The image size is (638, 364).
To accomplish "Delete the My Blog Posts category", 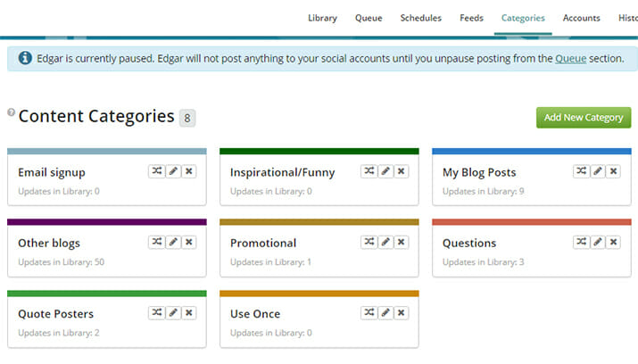I will (613, 171).
